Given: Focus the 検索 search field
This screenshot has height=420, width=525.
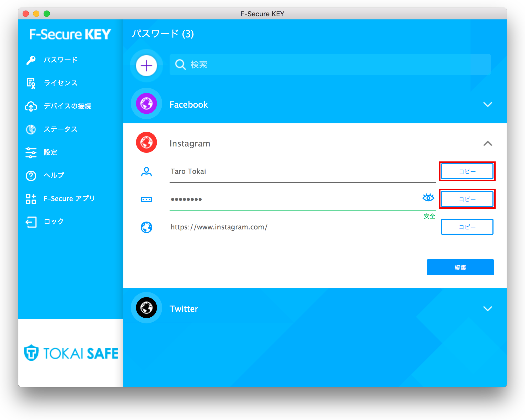Looking at the screenshot, I should pos(330,65).
